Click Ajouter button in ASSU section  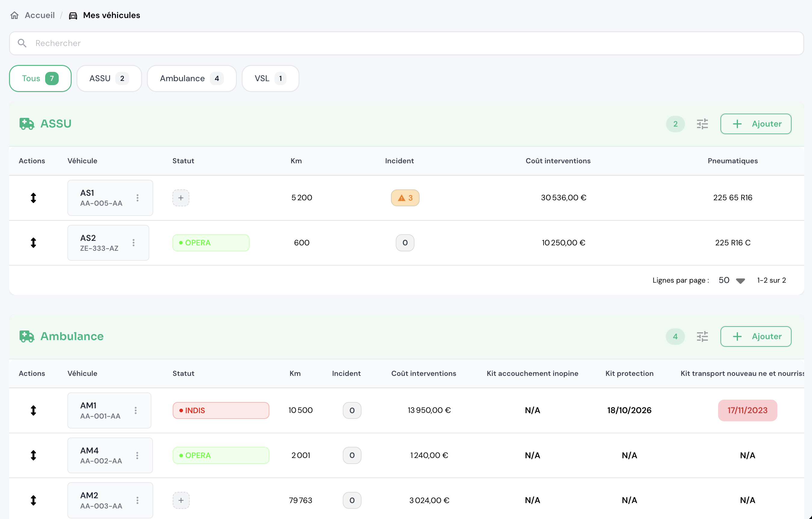(755, 124)
